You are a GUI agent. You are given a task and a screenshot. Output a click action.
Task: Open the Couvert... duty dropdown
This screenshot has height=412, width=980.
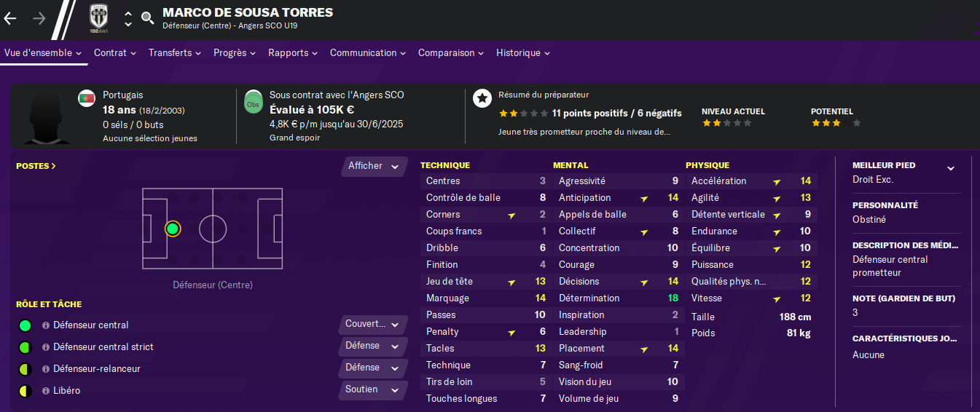[372, 324]
